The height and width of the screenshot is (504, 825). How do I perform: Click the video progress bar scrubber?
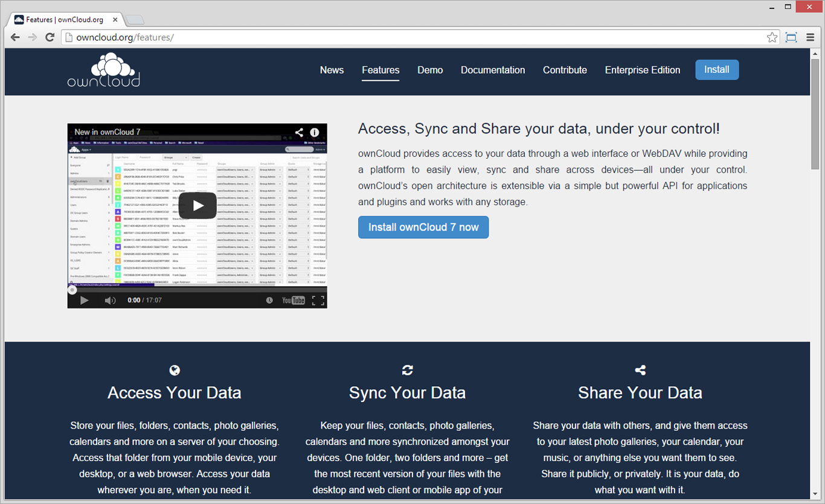(72, 290)
